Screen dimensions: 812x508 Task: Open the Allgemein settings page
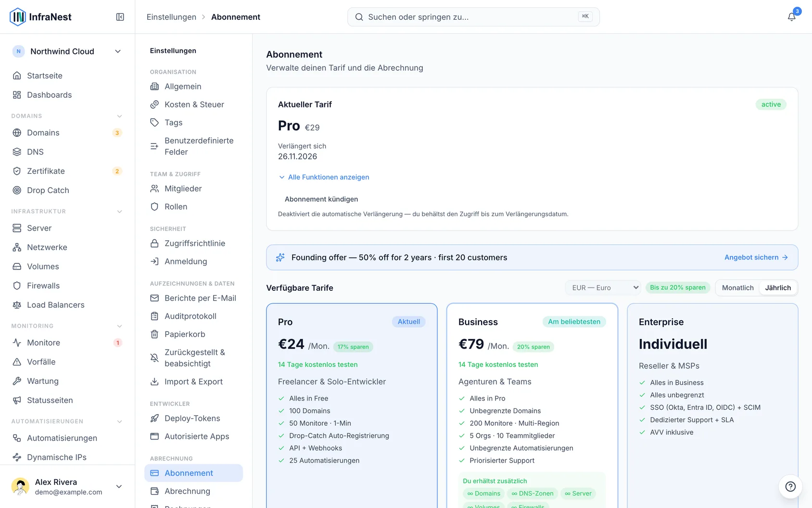point(193,86)
